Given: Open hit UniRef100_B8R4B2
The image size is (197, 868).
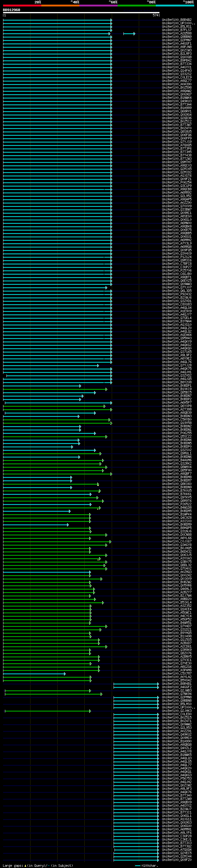Looking at the screenshot, I should (x=177, y=20).
